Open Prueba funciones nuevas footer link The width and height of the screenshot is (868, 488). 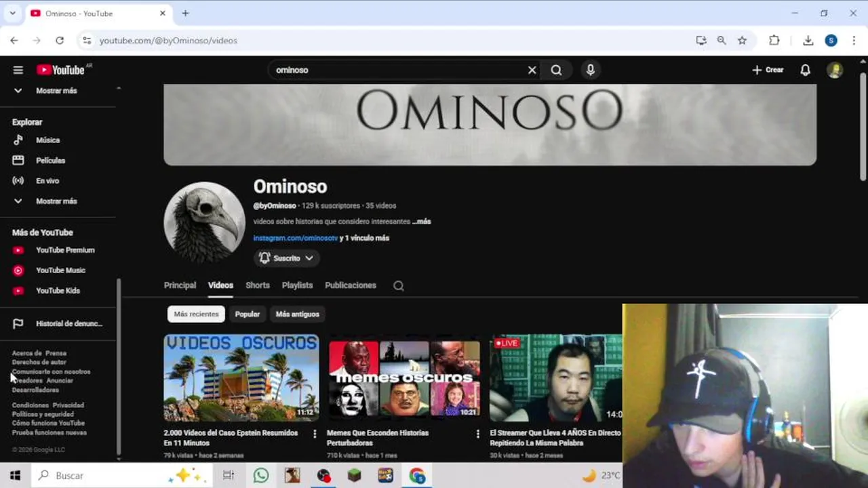(49, 432)
